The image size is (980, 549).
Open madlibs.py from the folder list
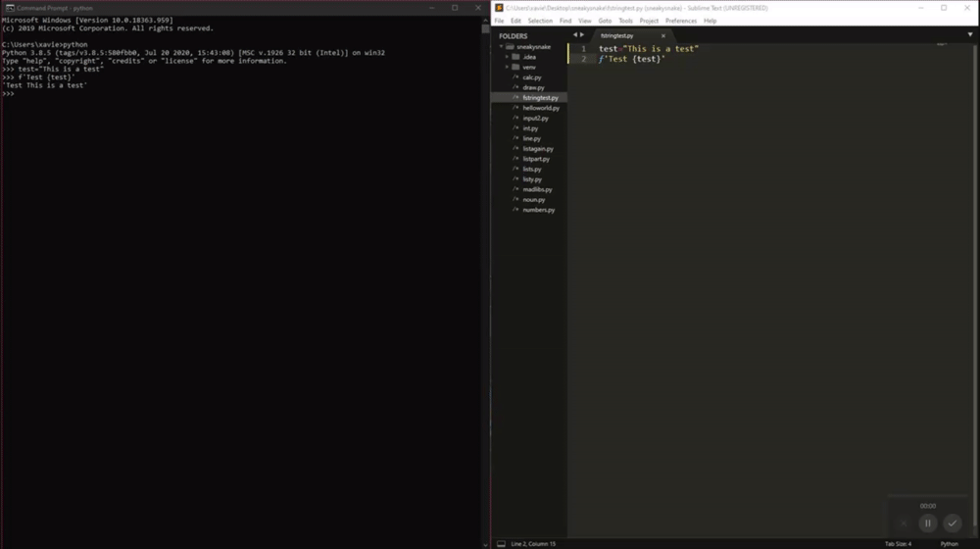pyautogui.click(x=537, y=189)
